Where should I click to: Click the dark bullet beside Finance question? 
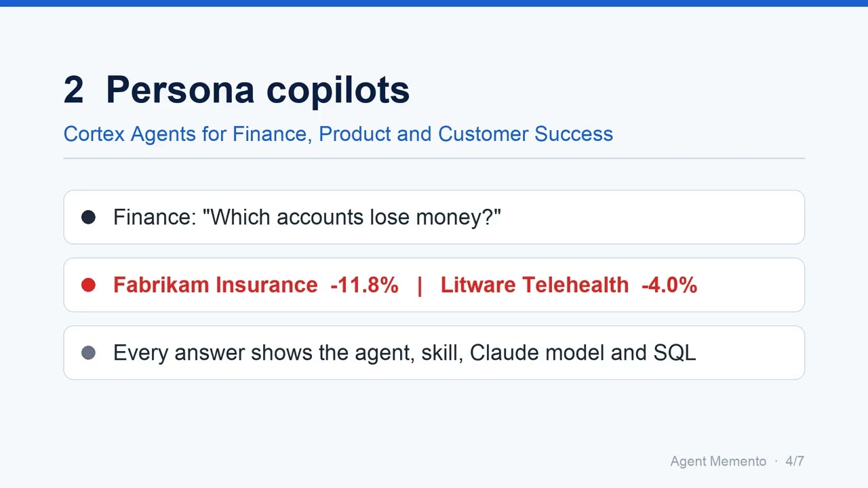tap(88, 217)
